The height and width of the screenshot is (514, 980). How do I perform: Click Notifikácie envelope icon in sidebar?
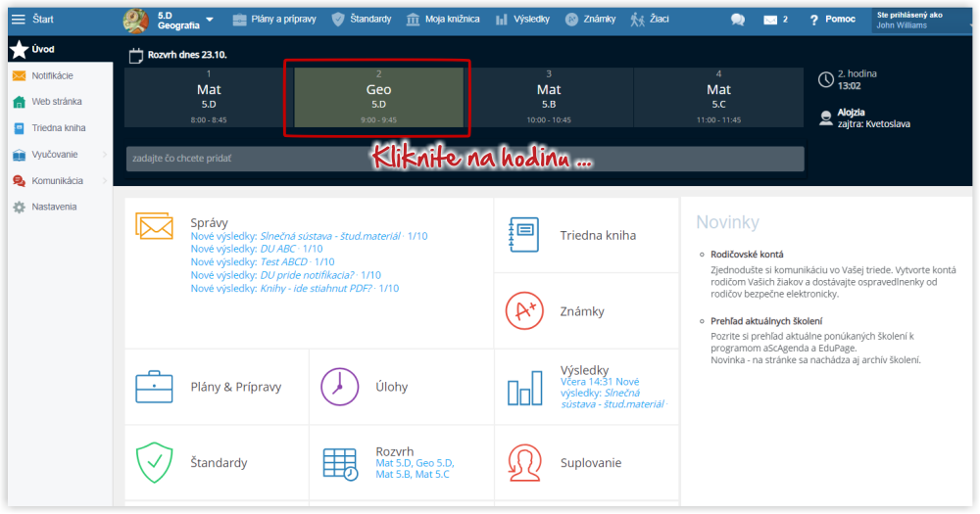click(x=20, y=75)
